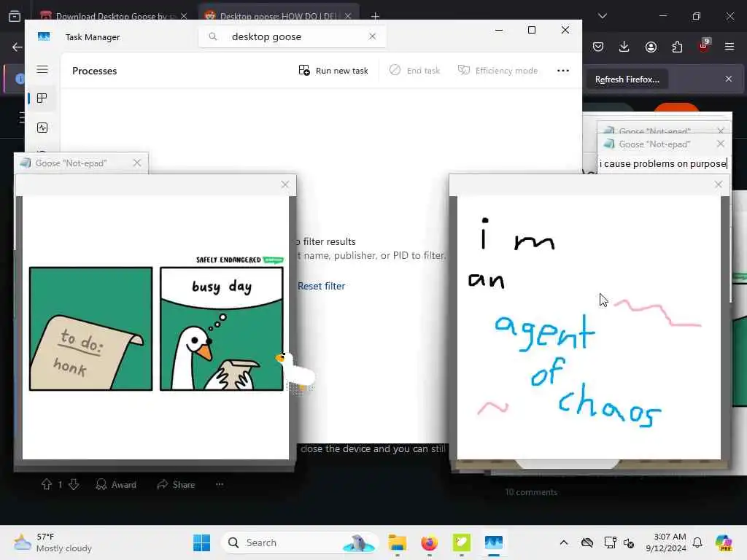This screenshot has width=747, height=560.
Task: Click the agent of chaos drawing
Action: pyautogui.click(x=589, y=327)
